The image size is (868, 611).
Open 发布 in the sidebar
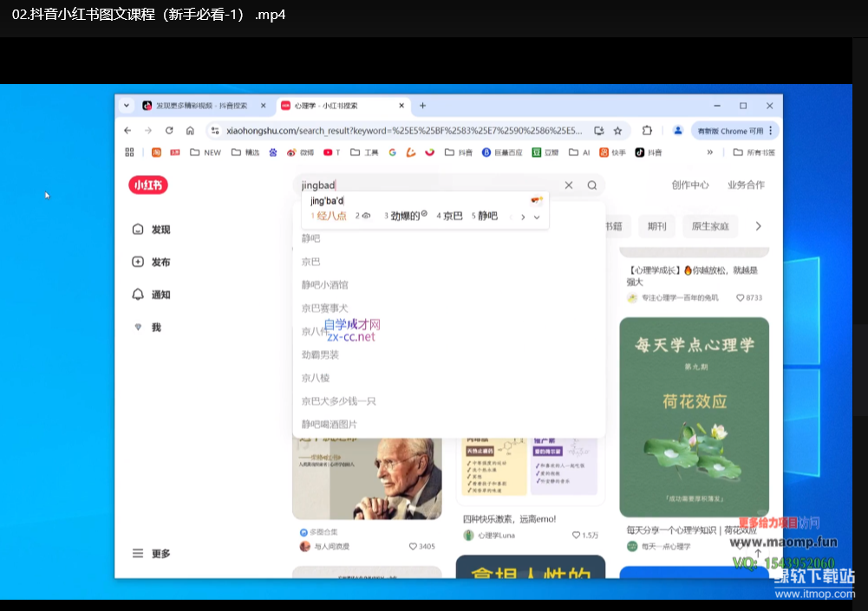152,262
